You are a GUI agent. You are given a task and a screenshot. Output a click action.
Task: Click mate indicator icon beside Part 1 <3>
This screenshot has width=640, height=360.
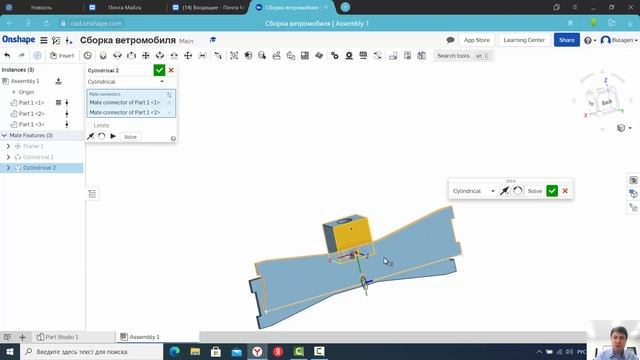[x=67, y=124]
